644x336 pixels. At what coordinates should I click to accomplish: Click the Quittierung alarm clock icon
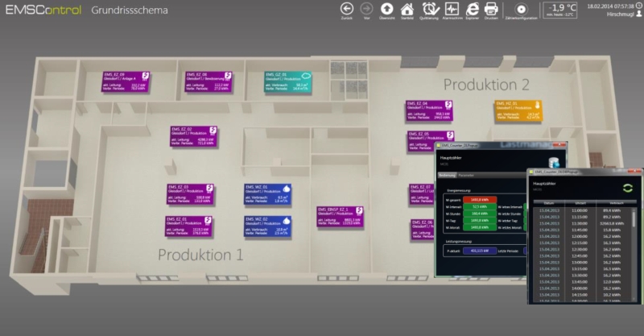(x=429, y=9)
